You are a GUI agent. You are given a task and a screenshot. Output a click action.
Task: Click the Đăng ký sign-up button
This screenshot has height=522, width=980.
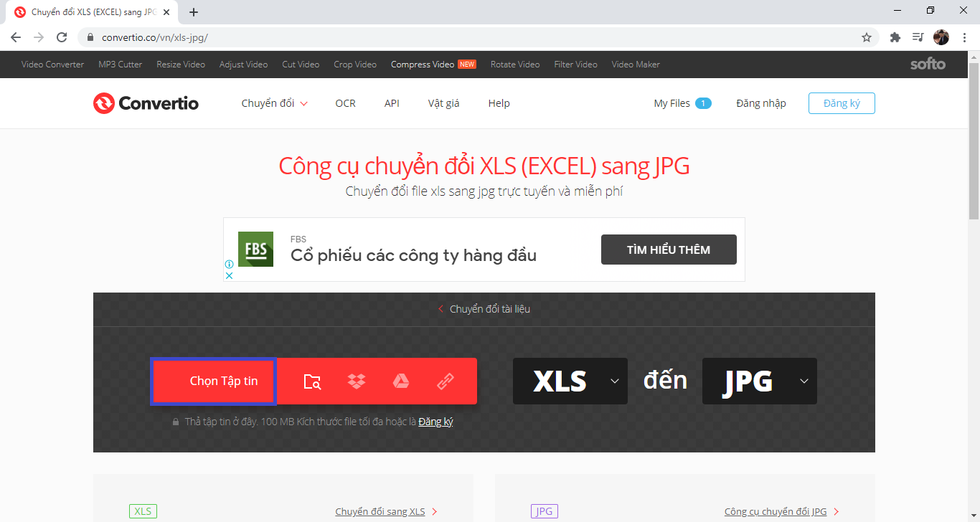[842, 103]
